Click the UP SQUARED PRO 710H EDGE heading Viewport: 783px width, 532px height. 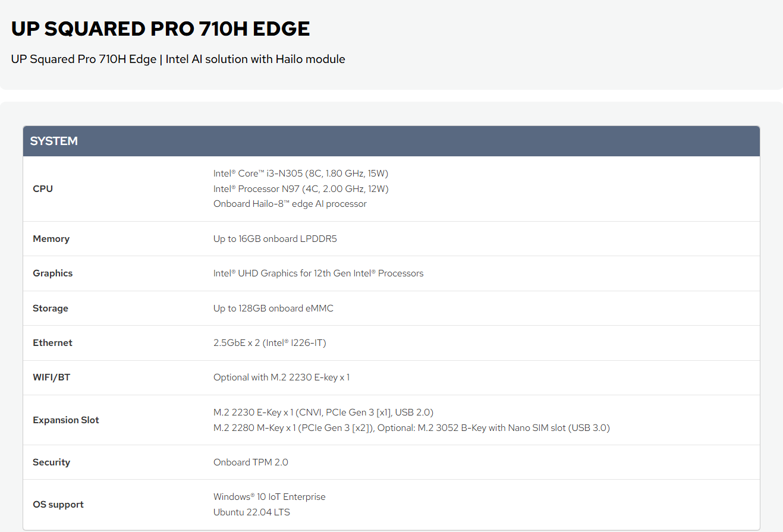tap(161, 29)
